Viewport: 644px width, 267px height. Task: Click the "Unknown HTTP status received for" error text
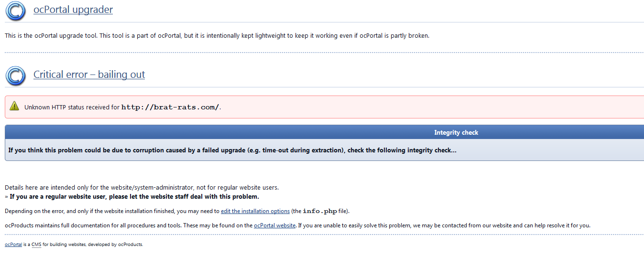72,107
